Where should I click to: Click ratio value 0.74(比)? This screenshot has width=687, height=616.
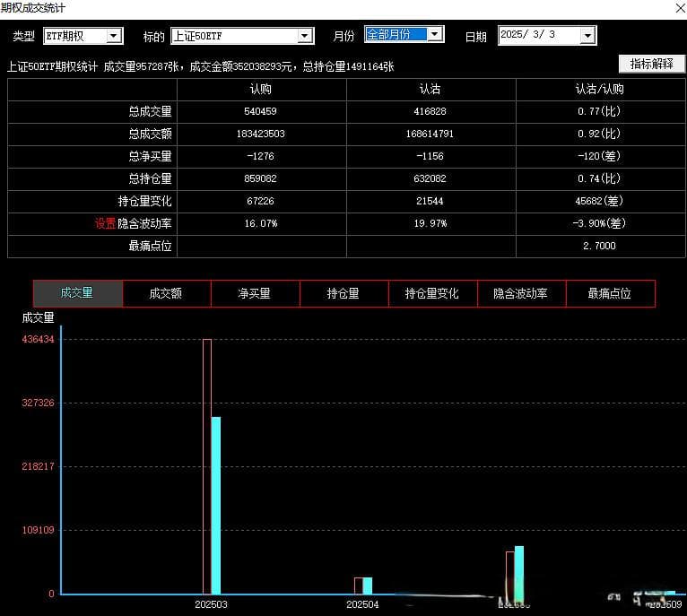point(599,178)
